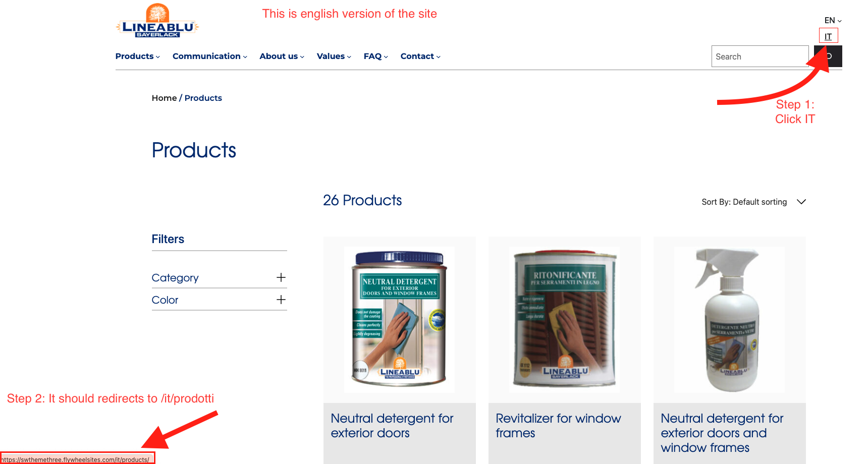Click the dark search submit button
Screen dimensions: 868x464
tap(828, 56)
